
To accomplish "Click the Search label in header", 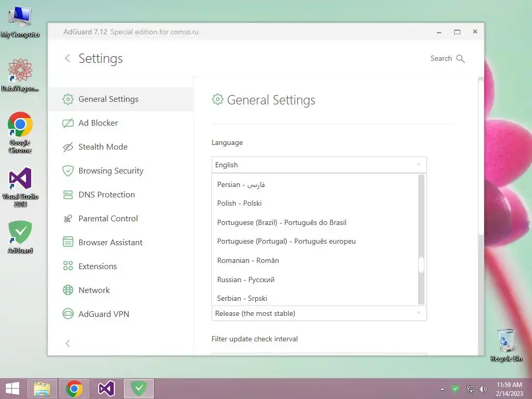I will [441, 58].
